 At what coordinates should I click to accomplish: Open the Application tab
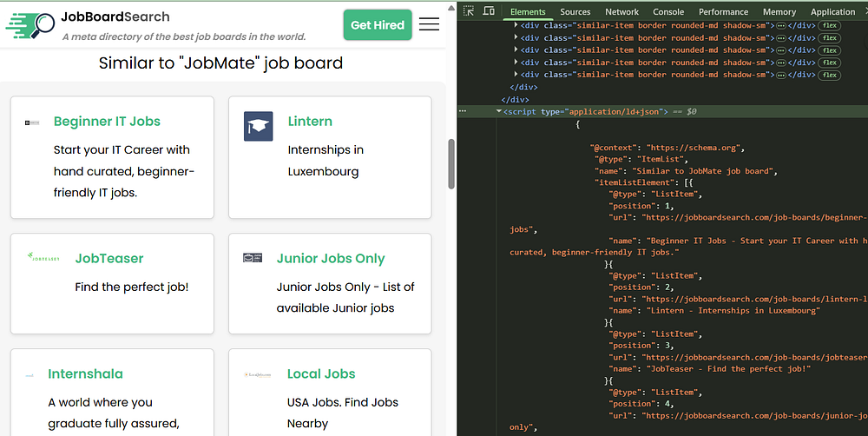pos(832,11)
